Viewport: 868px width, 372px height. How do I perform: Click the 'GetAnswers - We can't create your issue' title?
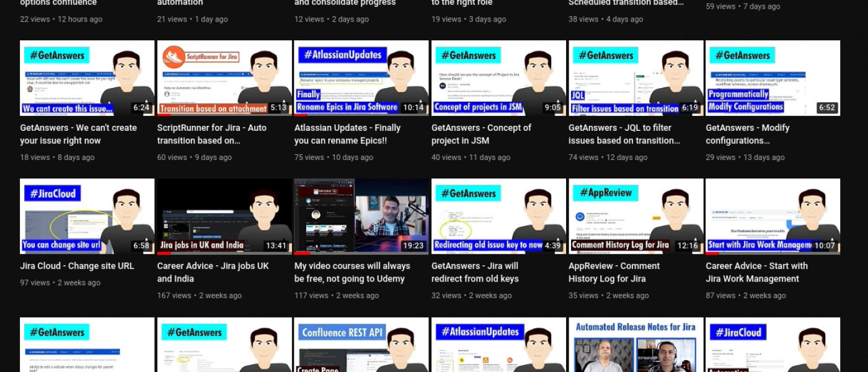pyautogui.click(x=78, y=134)
